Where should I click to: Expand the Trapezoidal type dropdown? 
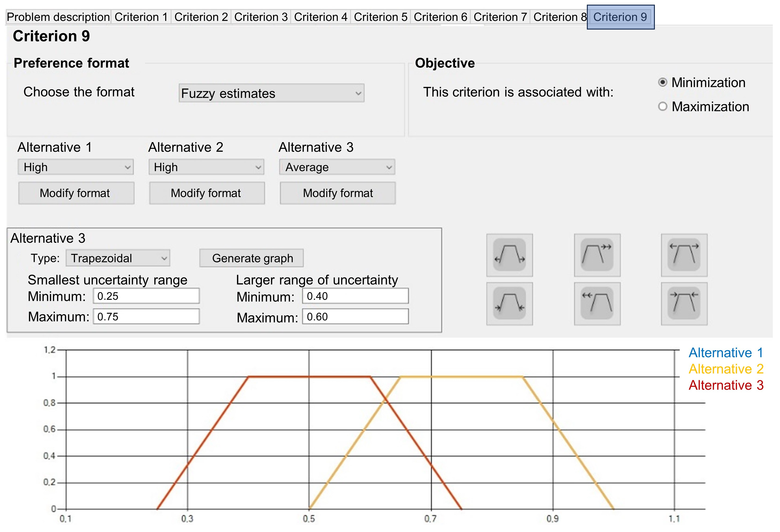pos(118,258)
